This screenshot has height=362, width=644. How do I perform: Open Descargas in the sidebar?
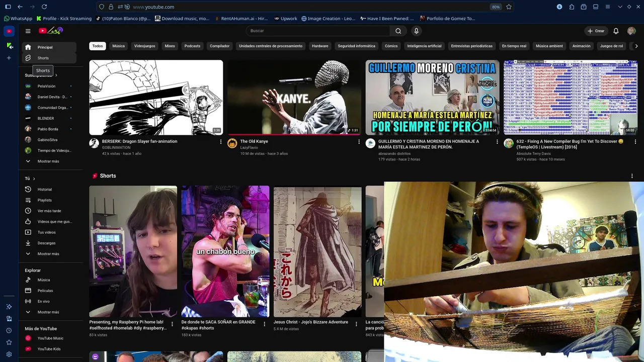click(49, 243)
